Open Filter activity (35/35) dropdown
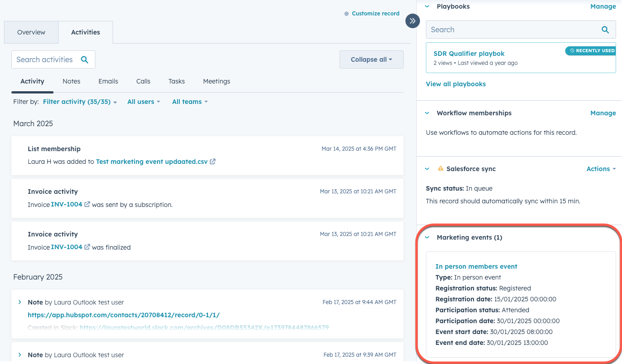 point(79,102)
